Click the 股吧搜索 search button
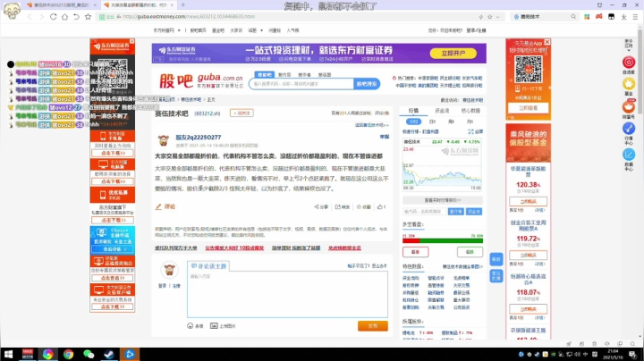The height and width of the screenshot is (361, 644). tap(367, 84)
